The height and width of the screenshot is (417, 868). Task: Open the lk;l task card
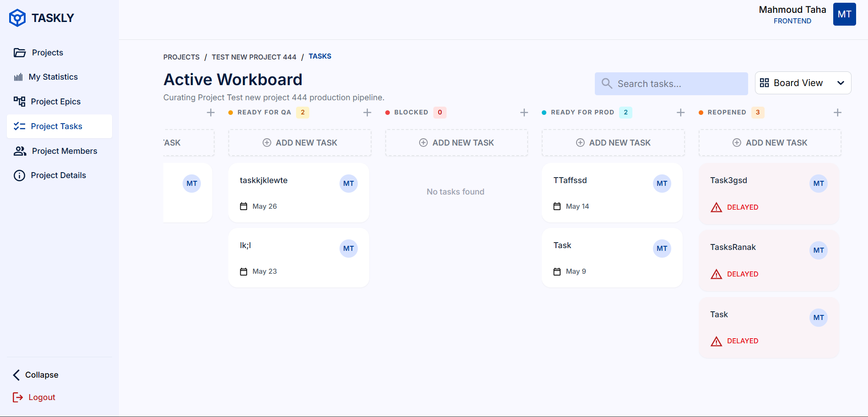[298, 258]
